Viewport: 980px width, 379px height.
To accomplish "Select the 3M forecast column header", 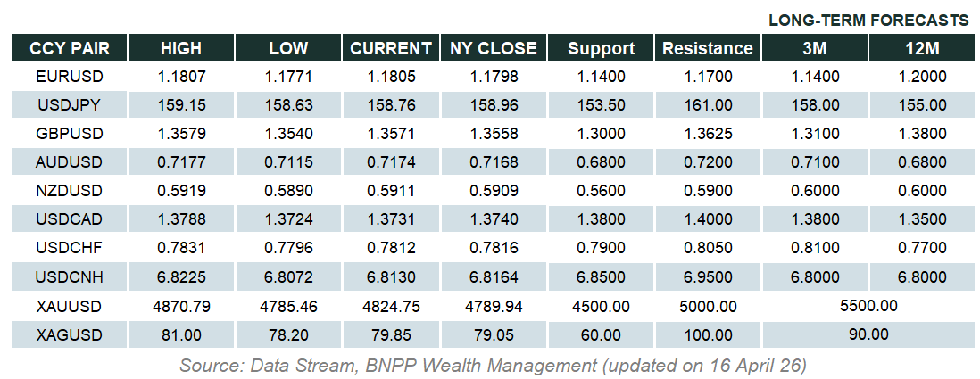I will [816, 48].
